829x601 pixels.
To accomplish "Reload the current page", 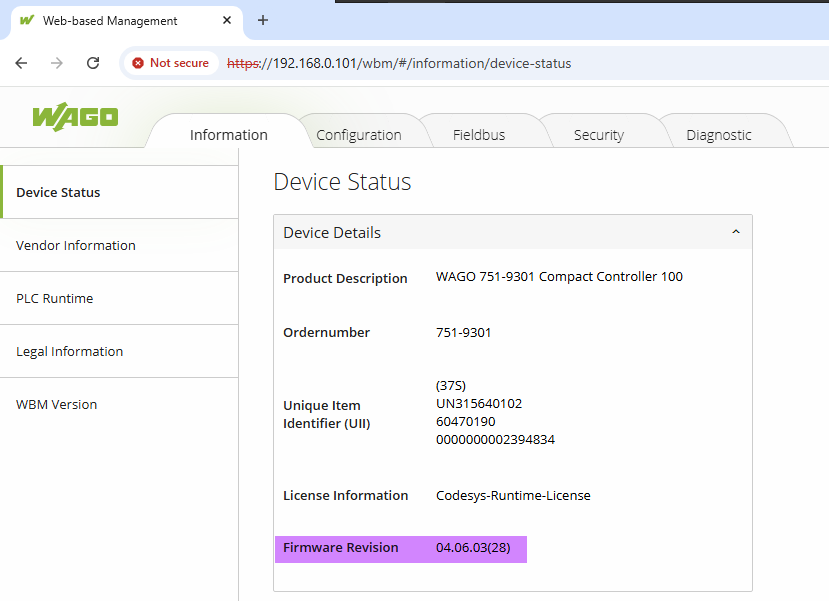I will [93, 63].
